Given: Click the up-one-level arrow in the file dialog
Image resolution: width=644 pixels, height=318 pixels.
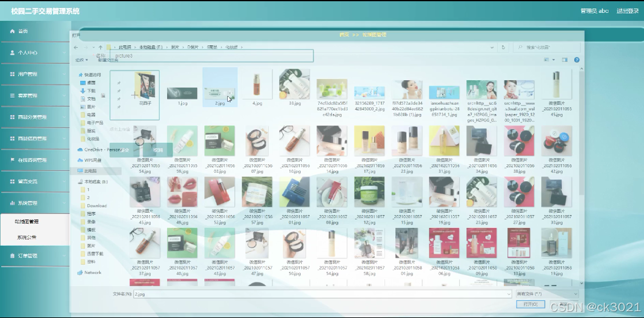Looking at the screenshot, I should [100, 47].
